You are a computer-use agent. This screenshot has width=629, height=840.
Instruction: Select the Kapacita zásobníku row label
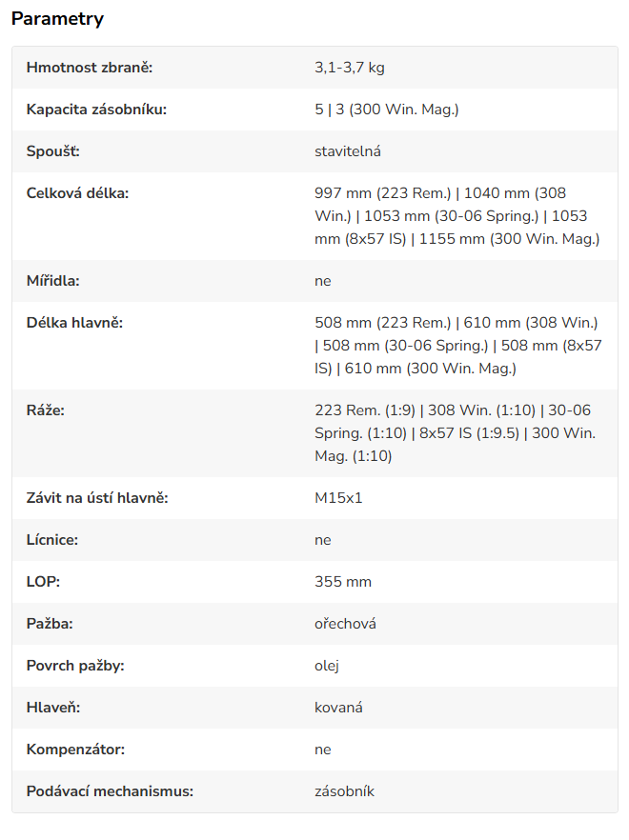pos(96,110)
